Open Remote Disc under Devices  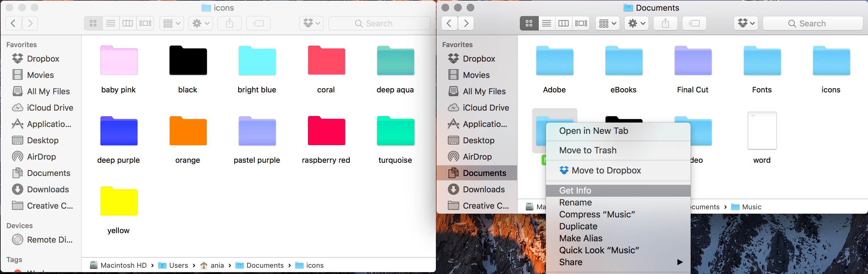42,240
